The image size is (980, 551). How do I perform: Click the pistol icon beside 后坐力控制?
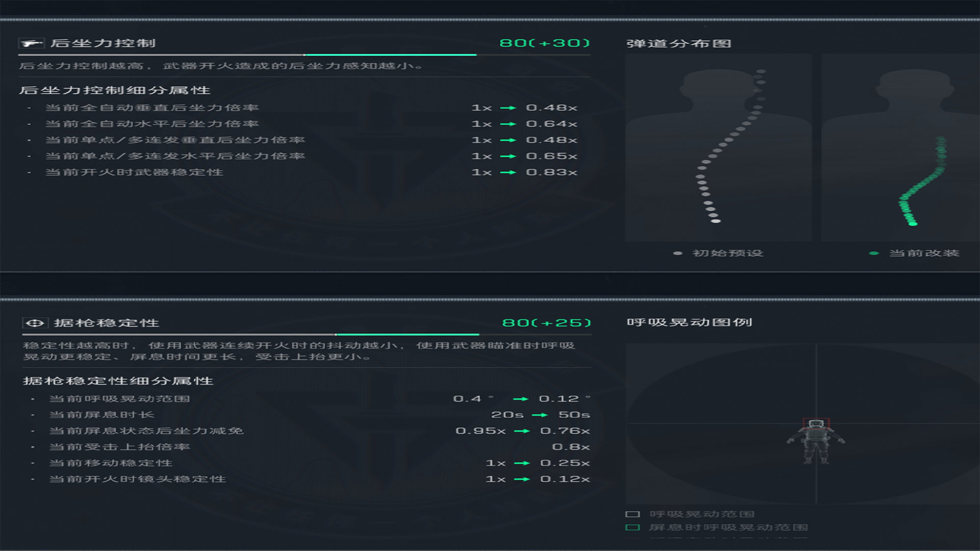point(31,43)
